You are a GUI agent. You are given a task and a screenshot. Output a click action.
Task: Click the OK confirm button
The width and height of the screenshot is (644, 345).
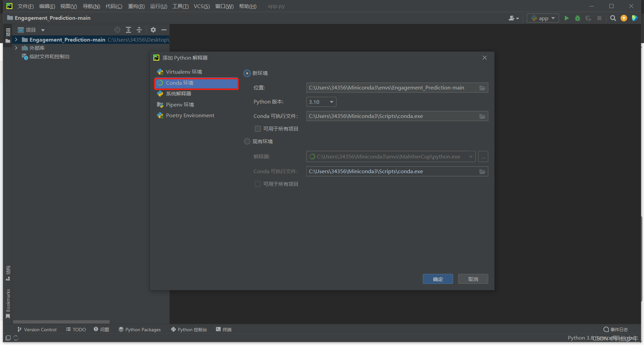tap(438, 279)
